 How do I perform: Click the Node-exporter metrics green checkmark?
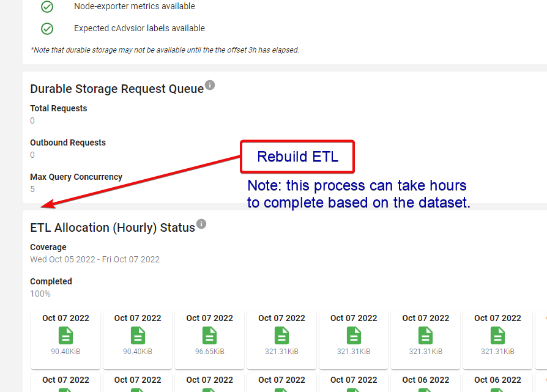pos(47,7)
